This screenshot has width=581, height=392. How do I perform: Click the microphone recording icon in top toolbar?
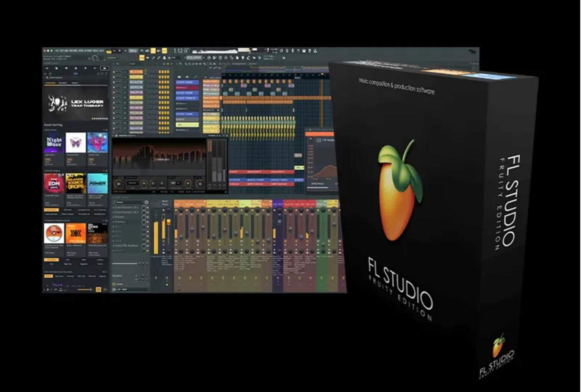pos(293,50)
